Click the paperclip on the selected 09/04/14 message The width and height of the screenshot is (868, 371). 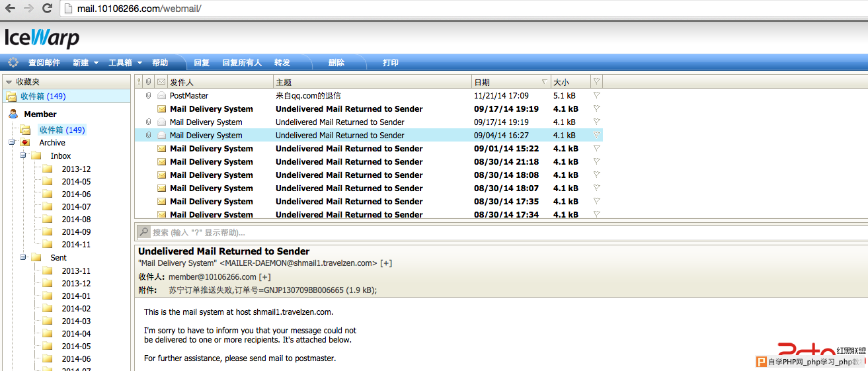149,136
